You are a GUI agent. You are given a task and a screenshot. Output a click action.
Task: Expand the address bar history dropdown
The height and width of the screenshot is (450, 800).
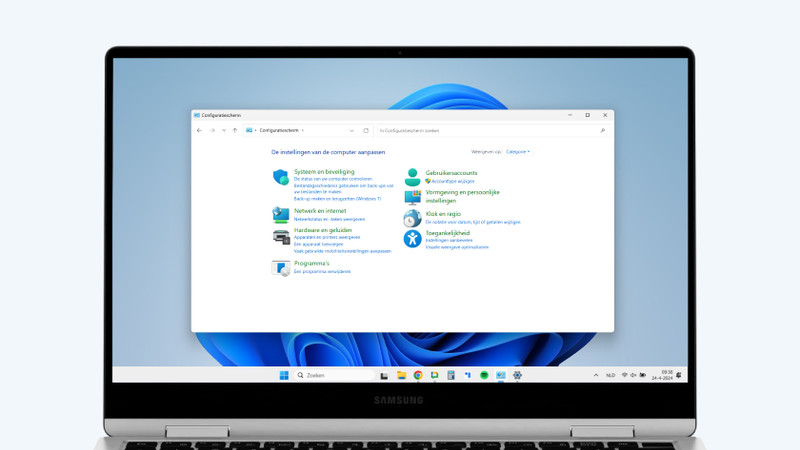click(351, 130)
